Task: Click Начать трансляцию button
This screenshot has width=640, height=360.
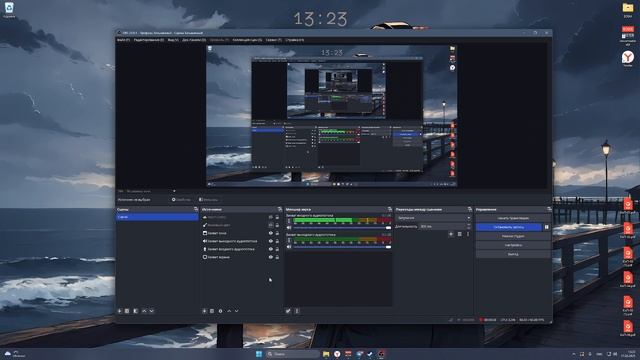Action: click(x=513, y=218)
